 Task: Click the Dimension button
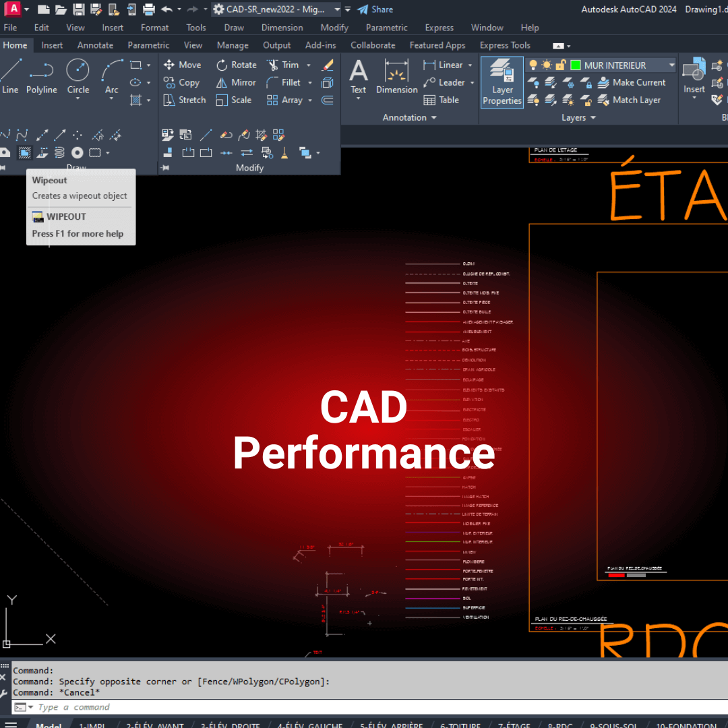tap(396, 77)
